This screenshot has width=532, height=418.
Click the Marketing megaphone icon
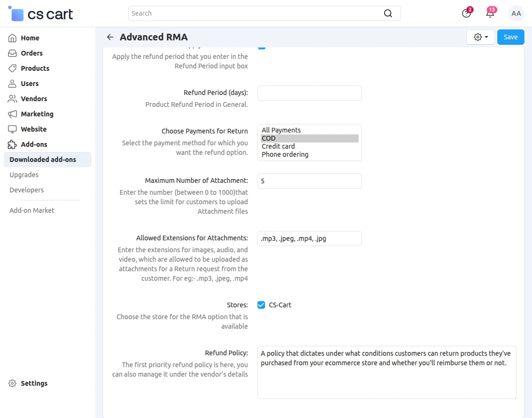[12, 114]
